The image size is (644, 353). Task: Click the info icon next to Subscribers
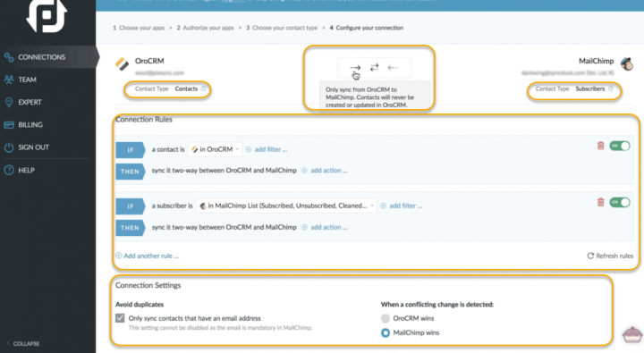[611, 88]
